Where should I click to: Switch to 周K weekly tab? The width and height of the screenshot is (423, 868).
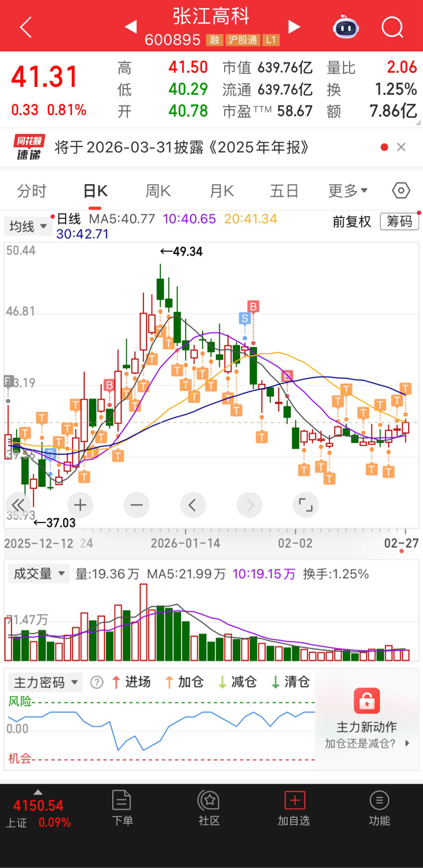pyautogui.click(x=158, y=191)
